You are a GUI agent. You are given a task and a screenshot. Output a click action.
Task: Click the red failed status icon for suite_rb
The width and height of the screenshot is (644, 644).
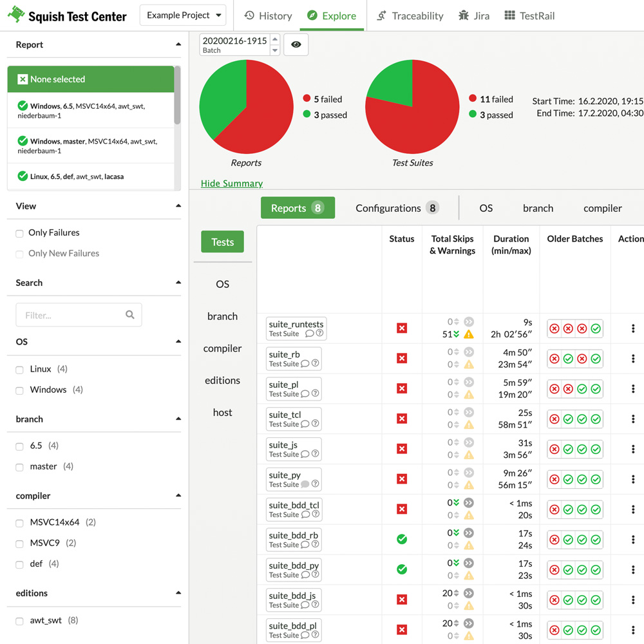pos(402,359)
